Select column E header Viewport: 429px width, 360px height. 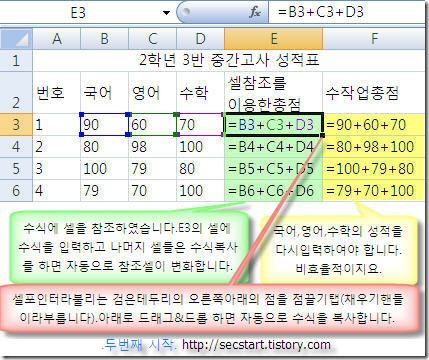[x=274, y=39]
